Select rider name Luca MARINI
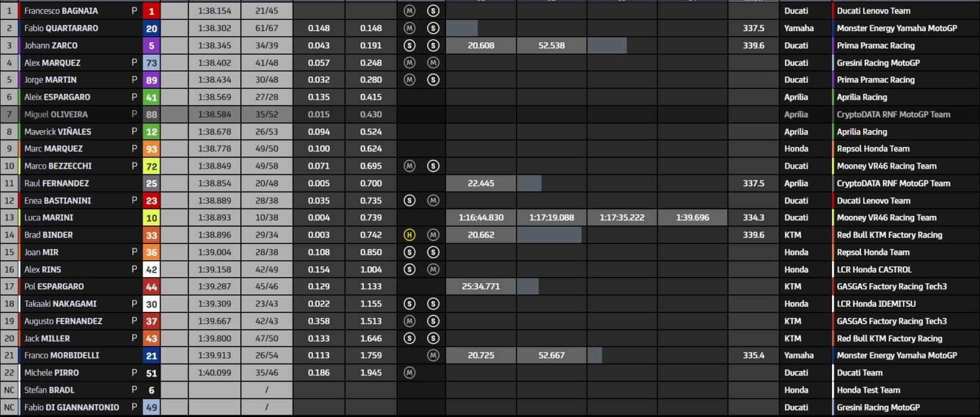Image resolution: width=980 pixels, height=417 pixels. [x=49, y=218]
